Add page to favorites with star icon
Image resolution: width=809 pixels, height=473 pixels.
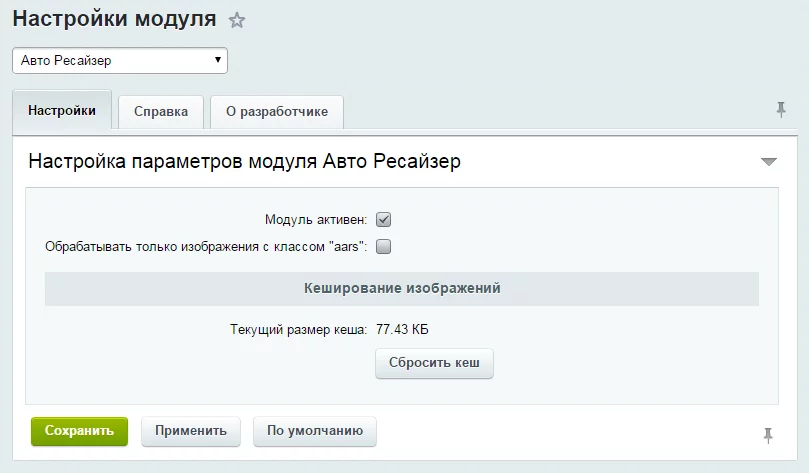(237, 20)
